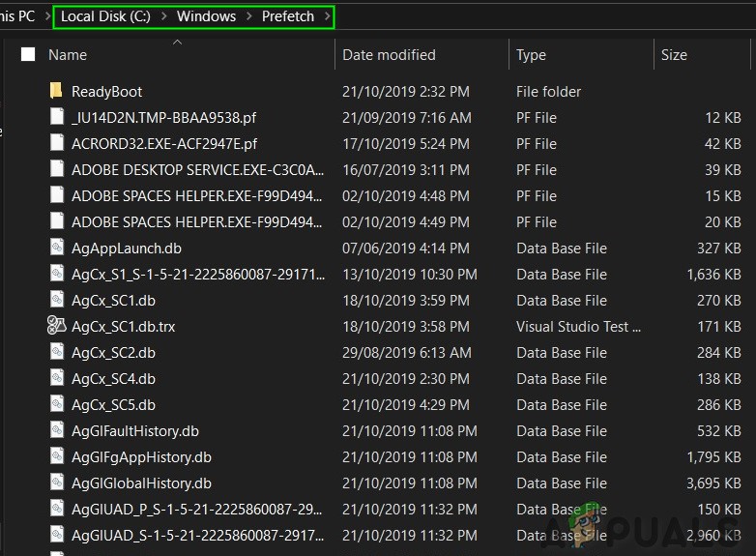Select the AgGlFaultHistory.db file icon
This screenshot has width=756, height=556.
point(57,431)
